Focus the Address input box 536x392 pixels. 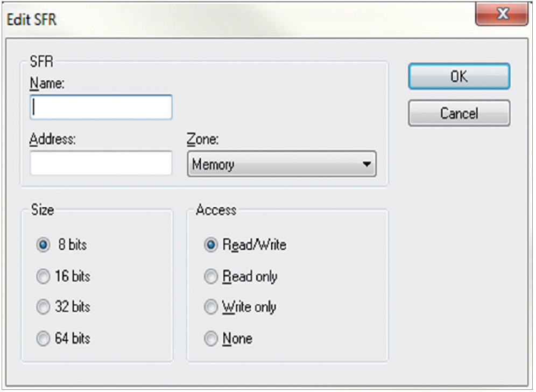[x=101, y=163]
